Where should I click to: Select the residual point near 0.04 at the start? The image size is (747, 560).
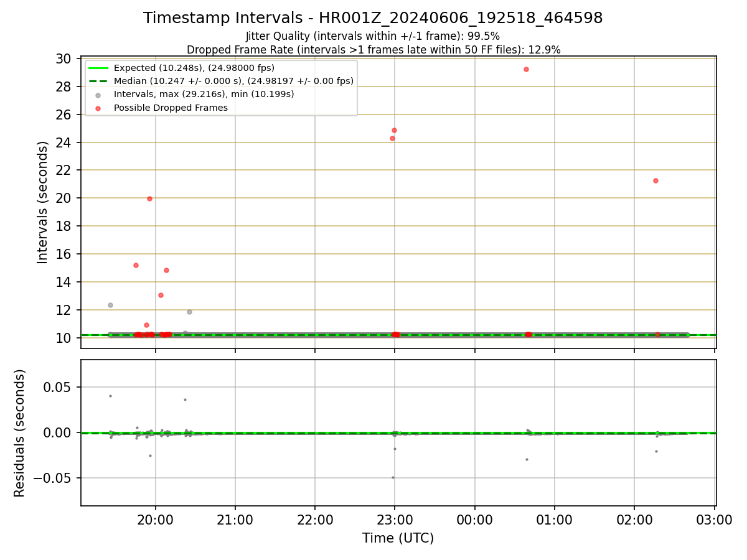pyautogui.click(x=110, y=396)
